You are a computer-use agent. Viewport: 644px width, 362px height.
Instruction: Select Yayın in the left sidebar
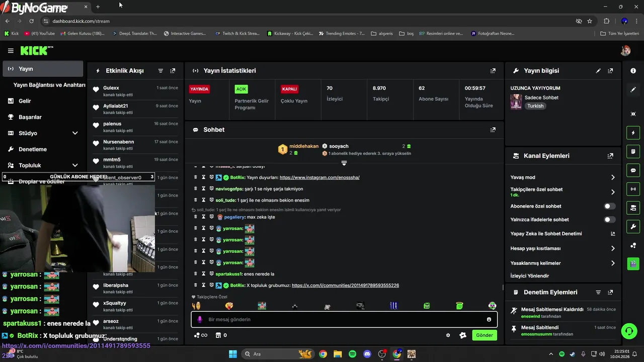[43, 69]
